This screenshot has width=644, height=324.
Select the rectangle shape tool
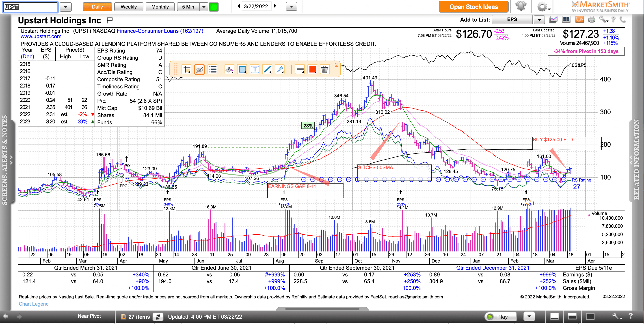coord(242,69)
